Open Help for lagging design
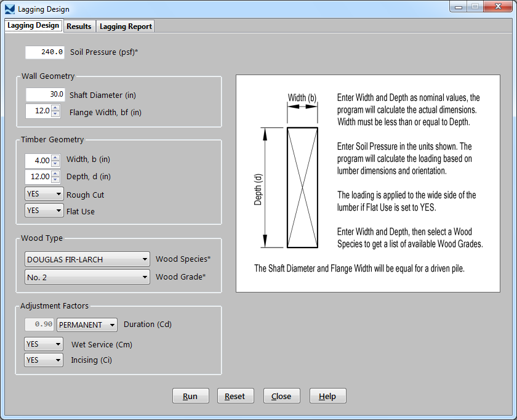This screenshot has width=517, height=420. pos(327,396)
